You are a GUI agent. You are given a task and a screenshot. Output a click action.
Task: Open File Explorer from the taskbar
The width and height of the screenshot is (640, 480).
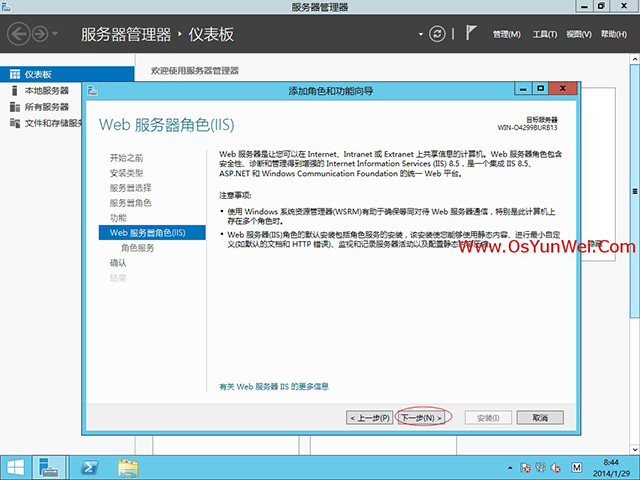tap(128, 466)
